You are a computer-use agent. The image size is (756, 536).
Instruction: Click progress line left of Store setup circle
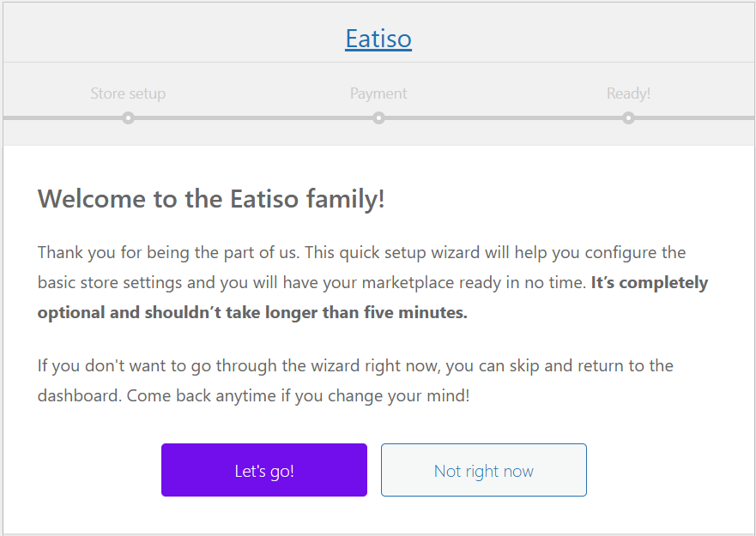click(60, 117)
